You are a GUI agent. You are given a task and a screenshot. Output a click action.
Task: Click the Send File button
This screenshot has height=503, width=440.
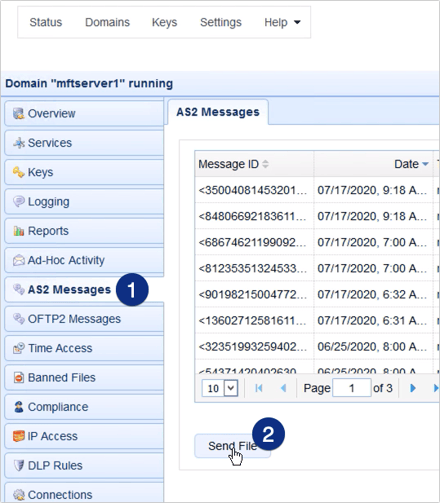[232, 446]
